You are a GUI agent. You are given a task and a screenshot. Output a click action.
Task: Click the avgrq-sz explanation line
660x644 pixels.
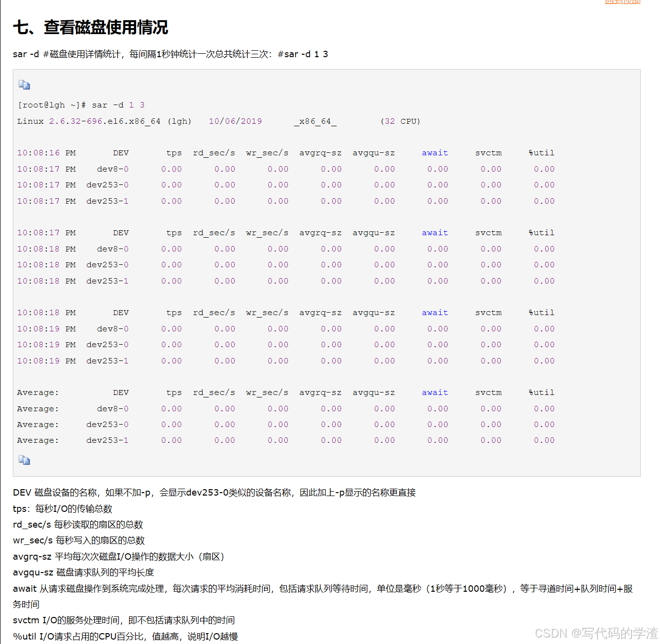click(119, 557)
